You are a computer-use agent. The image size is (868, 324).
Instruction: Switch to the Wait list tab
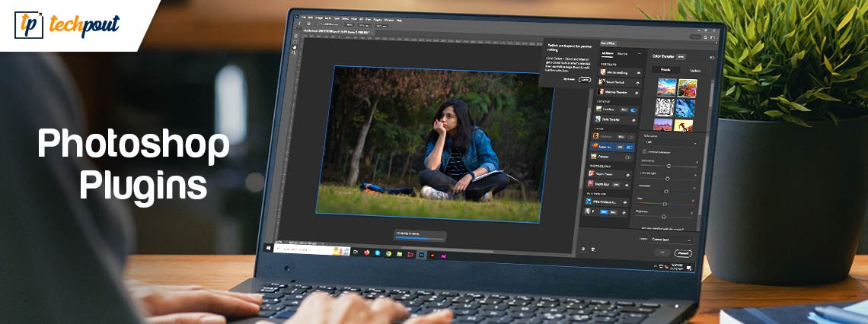622,54
